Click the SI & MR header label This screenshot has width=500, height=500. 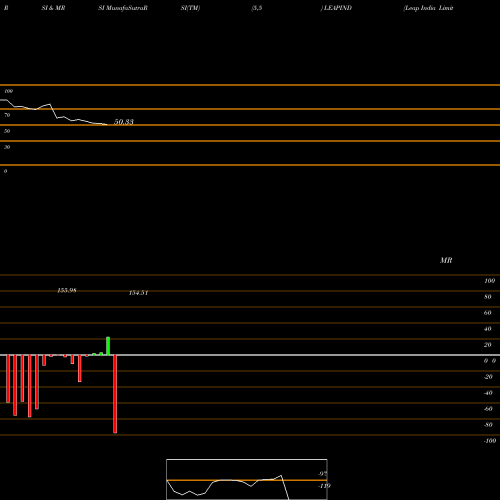click(x=53, y=8)
